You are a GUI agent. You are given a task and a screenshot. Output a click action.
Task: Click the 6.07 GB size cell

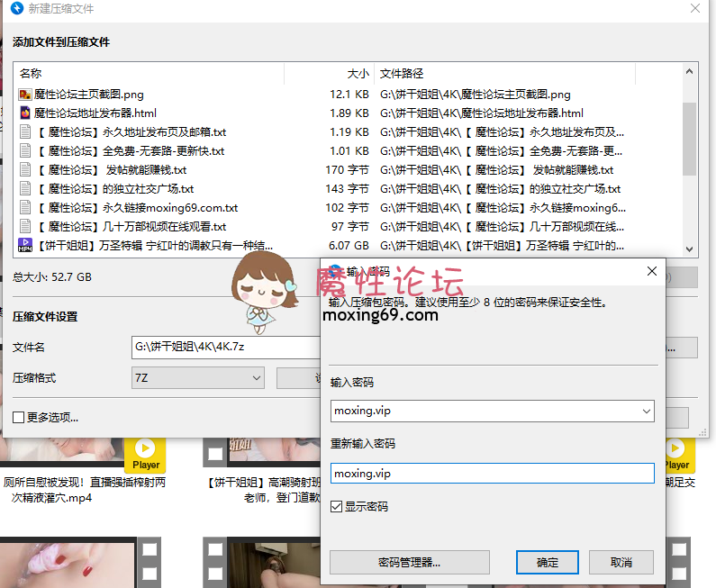(349, 246)
